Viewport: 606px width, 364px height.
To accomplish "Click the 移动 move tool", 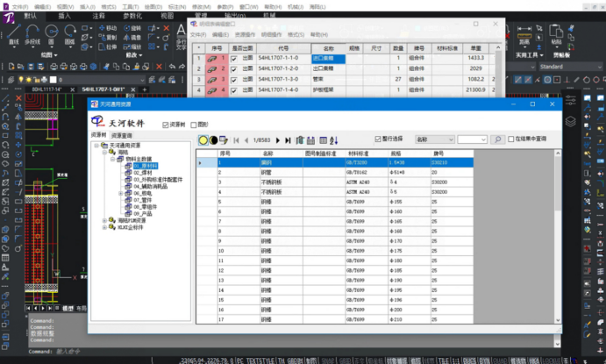I will [108, 28].
